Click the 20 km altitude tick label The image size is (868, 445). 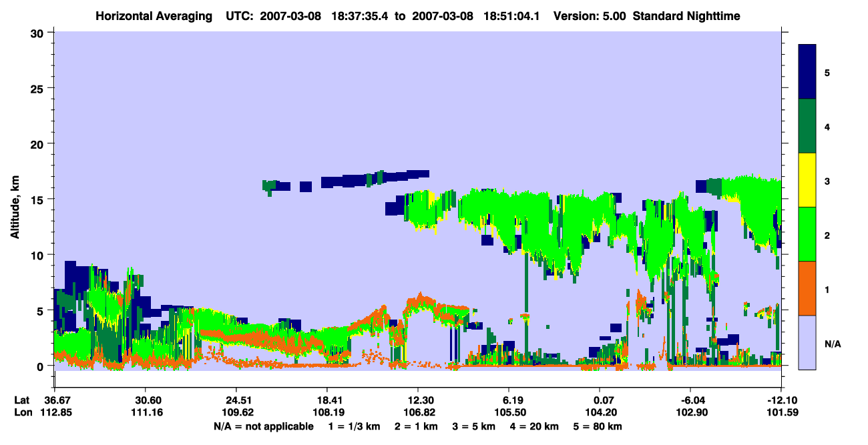39,143
